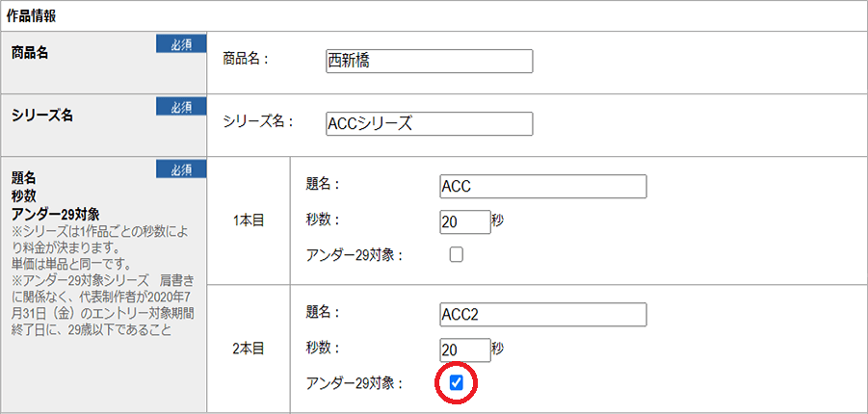868x414 pixels.
Task: Focus the シリーズ名 field with ACCシリーズ
Action: pyautogui.click(x=429, y=123)
